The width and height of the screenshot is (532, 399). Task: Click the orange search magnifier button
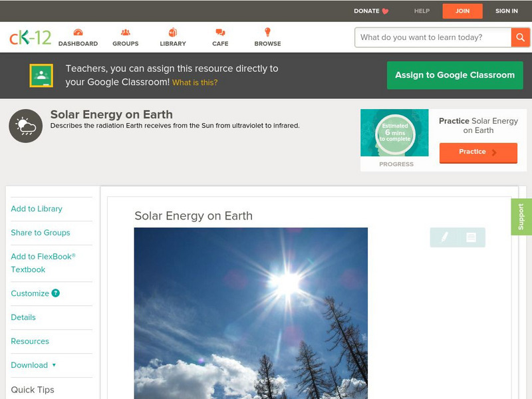[520, 37]
